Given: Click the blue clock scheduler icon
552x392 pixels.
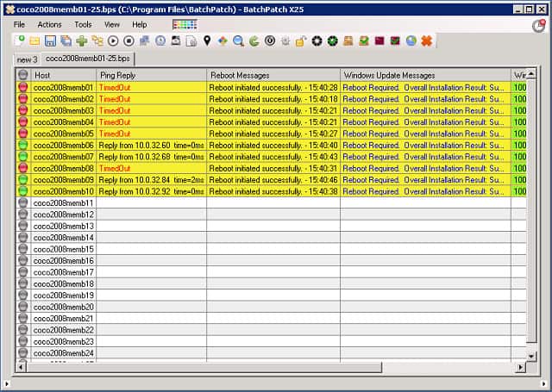Looking at the screenshot, I should [160, 41].
